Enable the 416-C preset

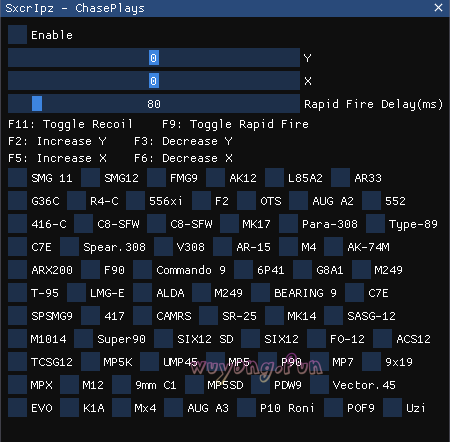tap(17, 224)
